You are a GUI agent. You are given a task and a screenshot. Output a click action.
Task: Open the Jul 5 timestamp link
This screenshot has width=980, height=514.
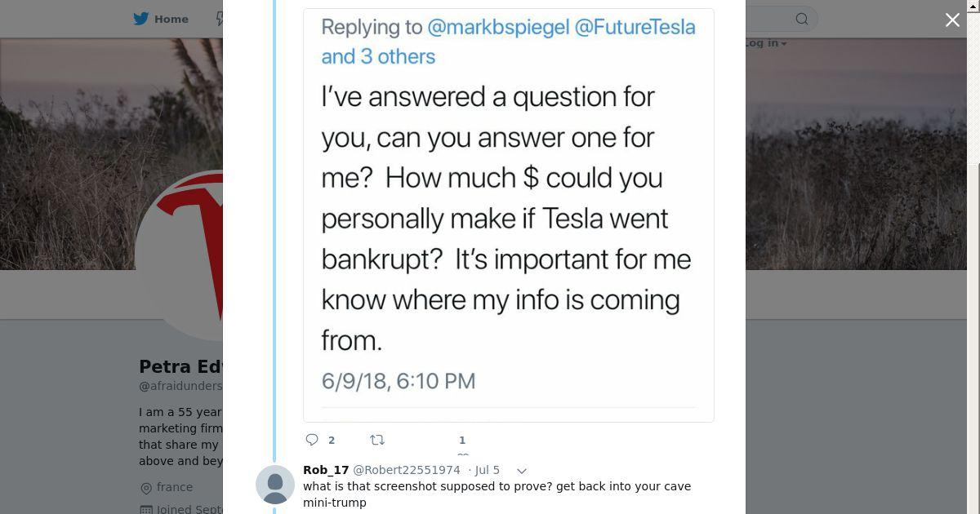487,470
